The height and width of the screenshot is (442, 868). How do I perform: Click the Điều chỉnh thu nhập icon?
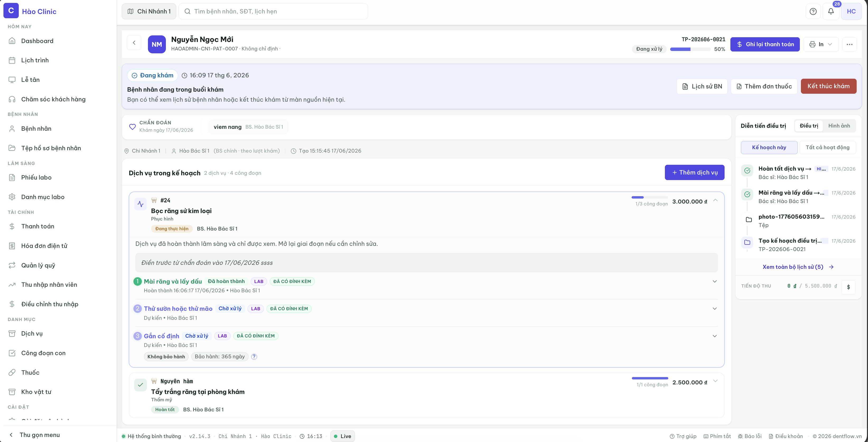12,304
